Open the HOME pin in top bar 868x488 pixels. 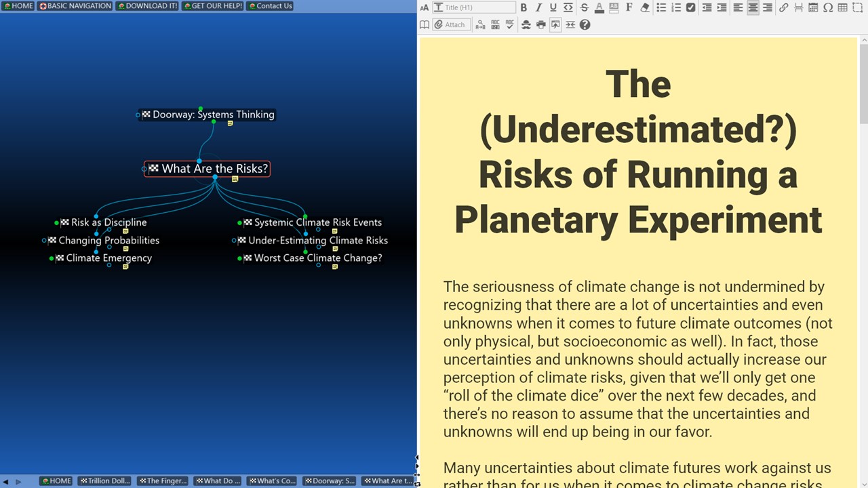pyautogui.click(x=18, y=5)
